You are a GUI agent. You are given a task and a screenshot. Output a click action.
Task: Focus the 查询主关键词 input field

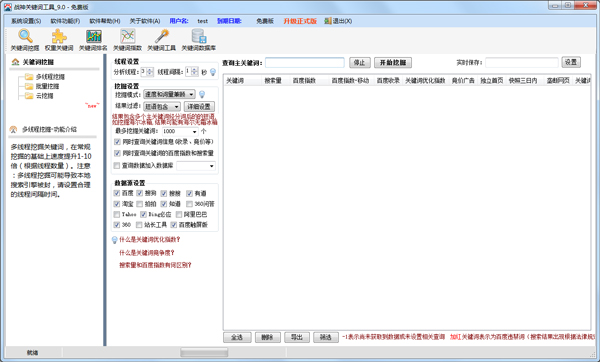(305, 63)
